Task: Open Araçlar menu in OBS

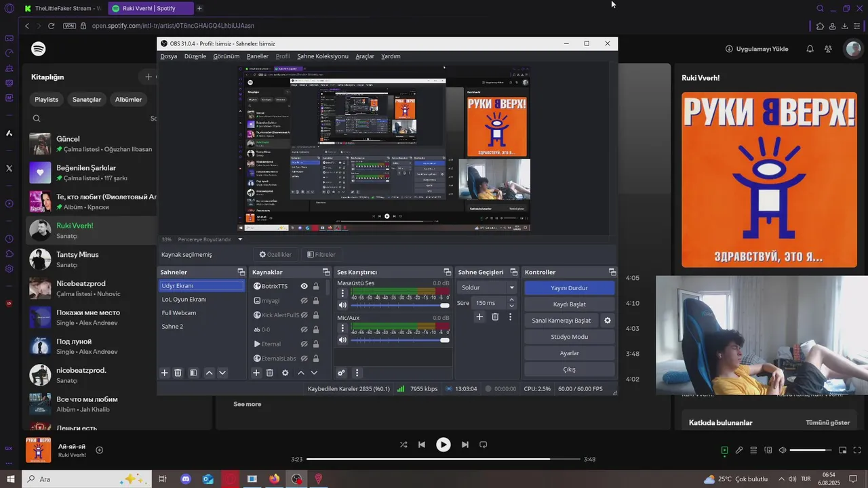Action: (x=365, y=56)
